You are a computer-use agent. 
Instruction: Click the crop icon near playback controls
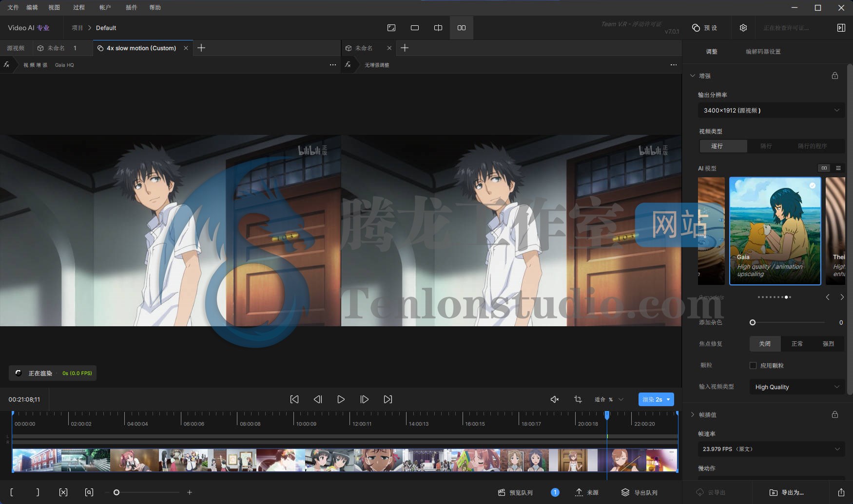point(578,399)
